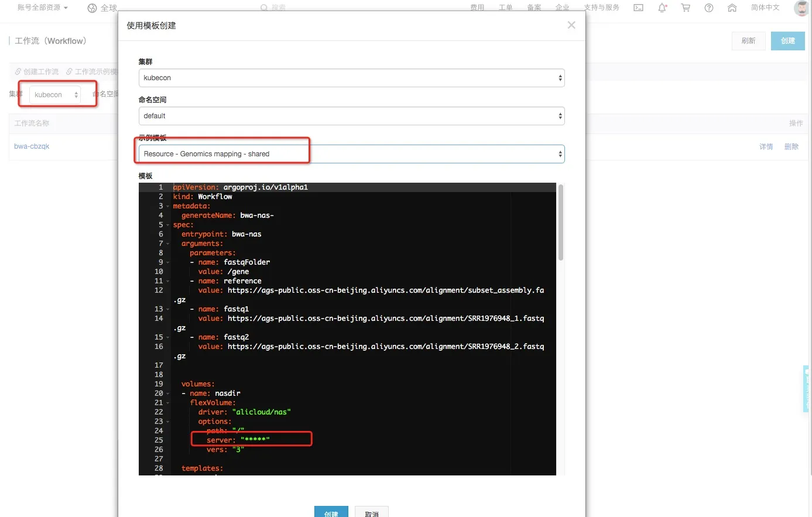Fold the fastq1 parameter at line 13
Viewport: 812px width, 517px height.
coord(167,309)
